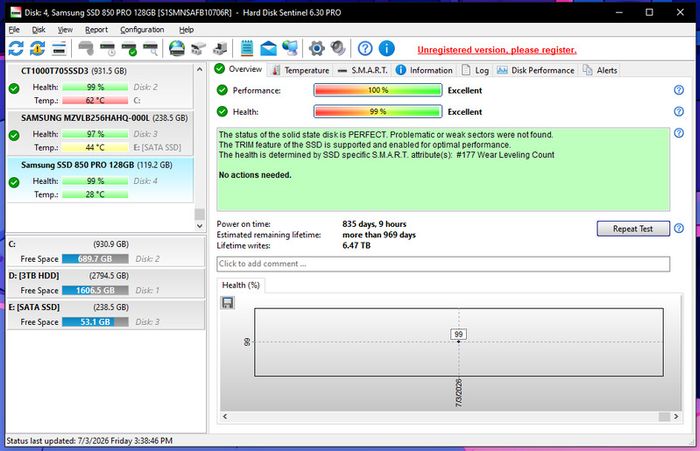Click the green status check on CT1000T705SSD3
This screenshot has height=451, width=700.
tap(14, 88)
